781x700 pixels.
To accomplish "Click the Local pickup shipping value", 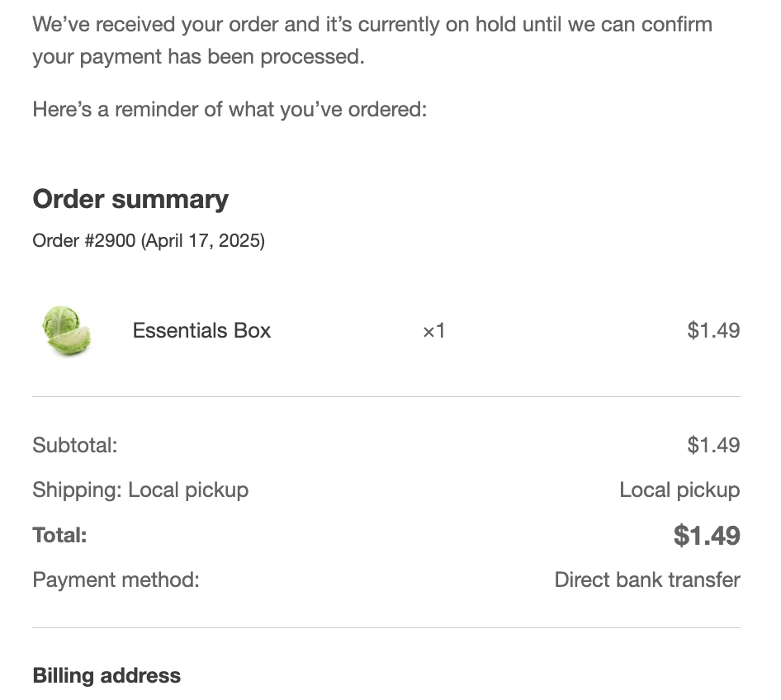I will click(679, 490).
